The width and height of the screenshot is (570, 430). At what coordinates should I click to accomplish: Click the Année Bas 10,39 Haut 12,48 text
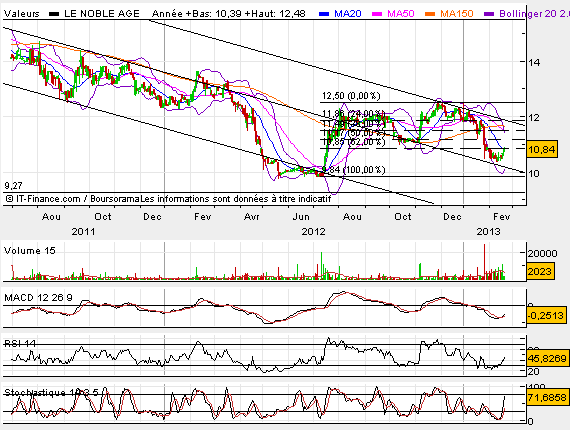point(229,14)
